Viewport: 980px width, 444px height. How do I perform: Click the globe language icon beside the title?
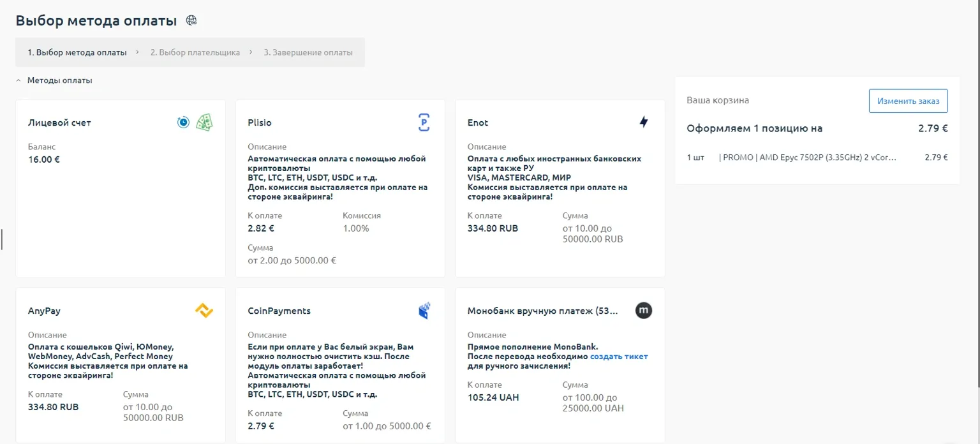[x=191, y=20]
